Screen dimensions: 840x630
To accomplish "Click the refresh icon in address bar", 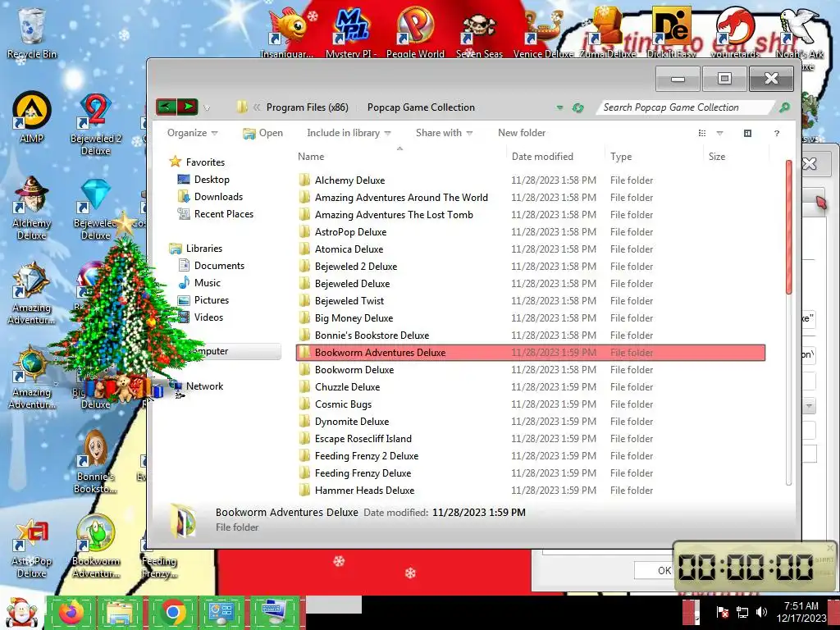I will click(x=577, y=107).
